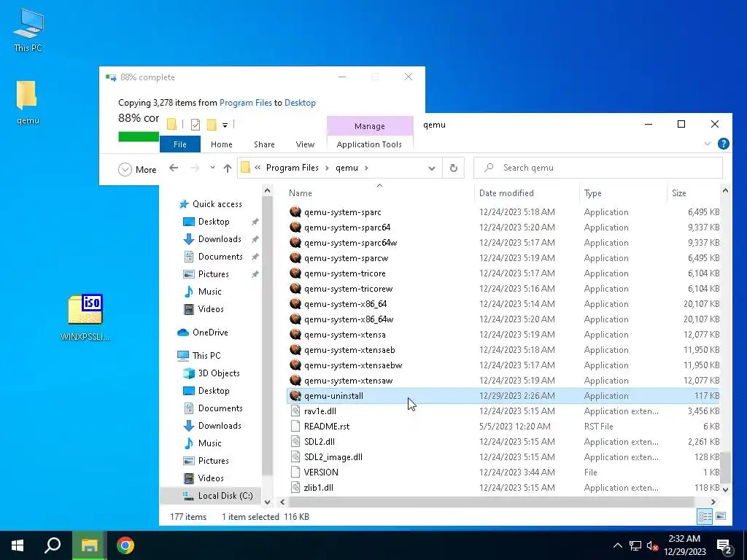This screenshot has width=747, height=560.
Task: Click Program Files in address breadcrumb
Action: point(292,168)
